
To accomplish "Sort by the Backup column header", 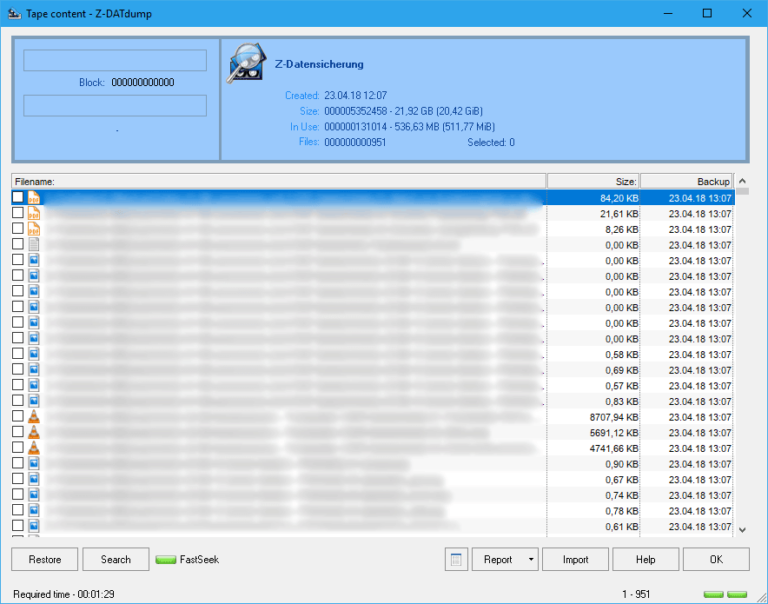I will (x=686, y=181).
